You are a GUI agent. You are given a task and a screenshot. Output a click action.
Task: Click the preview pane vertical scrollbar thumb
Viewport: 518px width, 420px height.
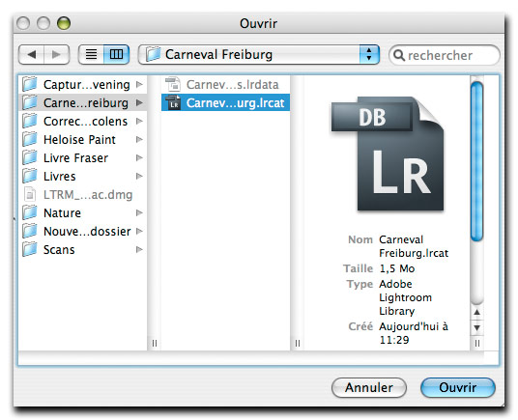click(x=476, y=161)
